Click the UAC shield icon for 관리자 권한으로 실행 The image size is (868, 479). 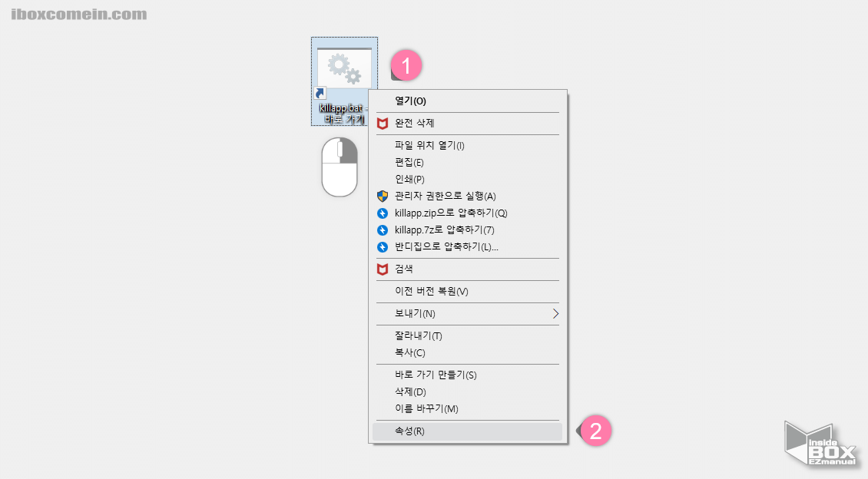[x=382, y=196]
